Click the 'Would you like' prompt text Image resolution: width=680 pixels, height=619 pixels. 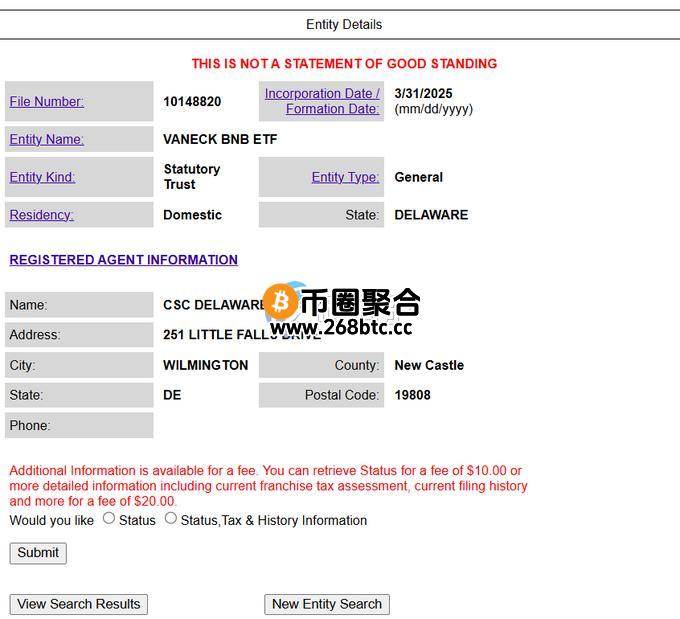pyautogui.click(x=52, y=520)
